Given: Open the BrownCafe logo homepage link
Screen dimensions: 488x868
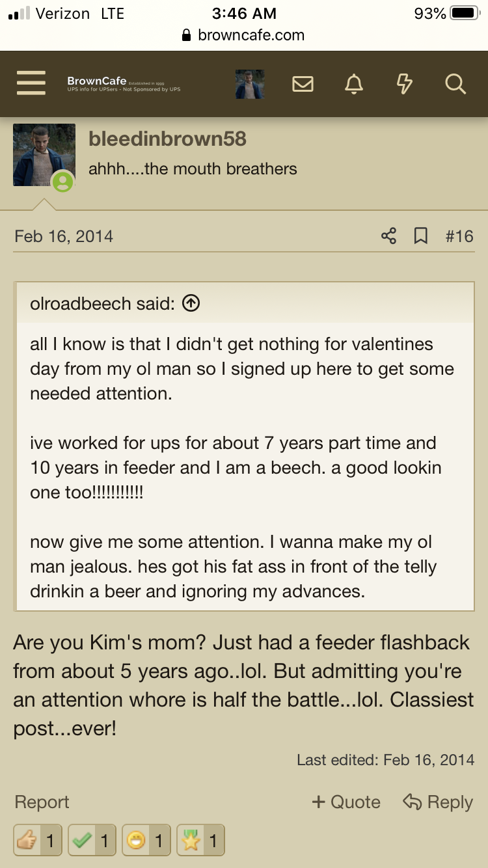Looking at the screenshot, I should pos(124,84).
